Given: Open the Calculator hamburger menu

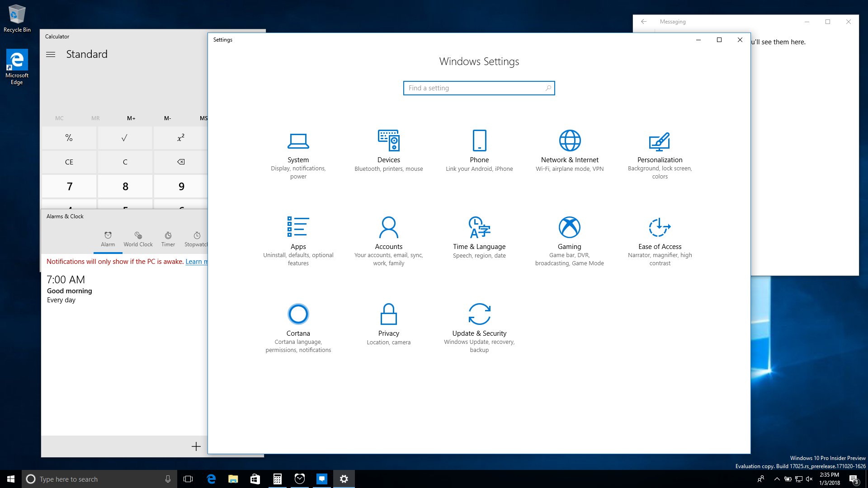Looking at the screenshot, I should (51, 54).
